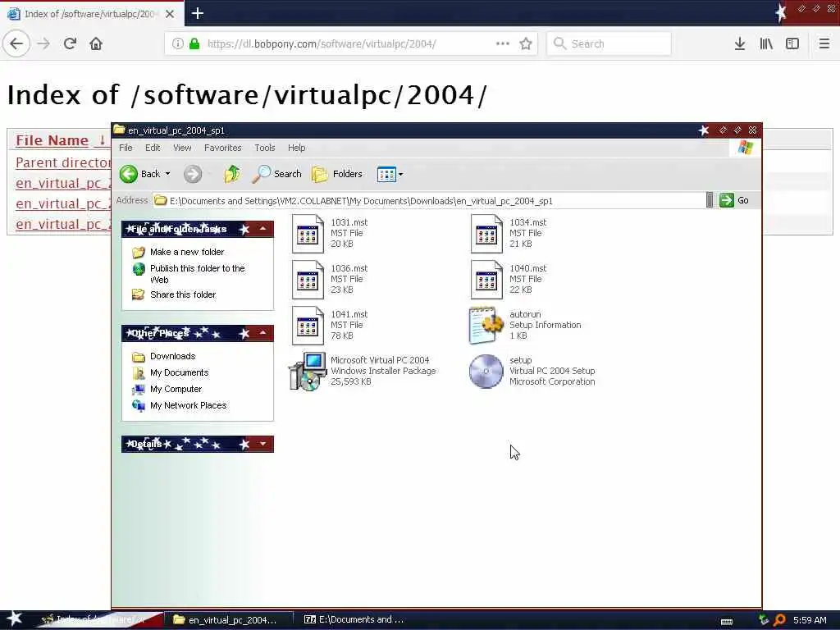This screenshot has width=840, height=630.
Task: Click the Windows flag logo in Explorer
Action: pos(745,148)
